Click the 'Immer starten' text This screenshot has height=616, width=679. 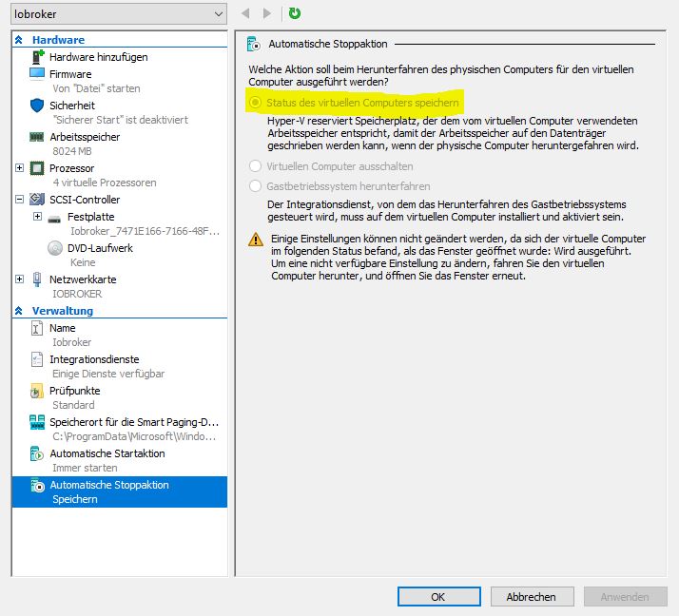tap(85, 468)
